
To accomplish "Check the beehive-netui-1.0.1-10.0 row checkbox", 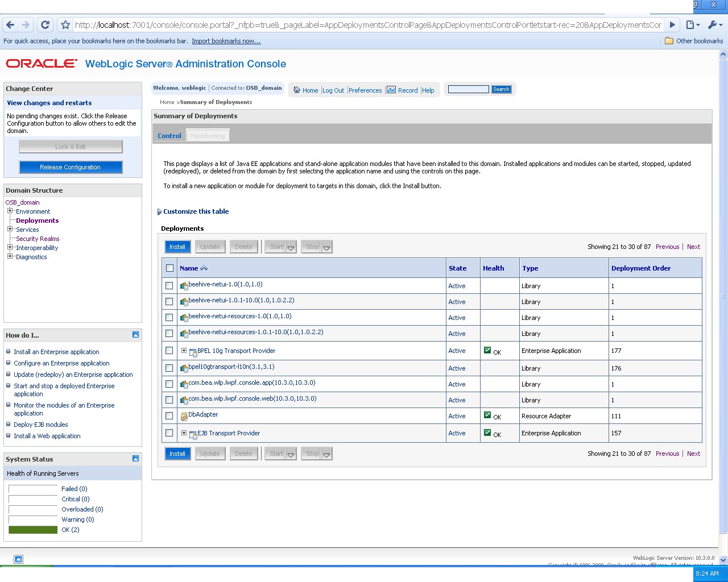I will [x=169, y=301].
